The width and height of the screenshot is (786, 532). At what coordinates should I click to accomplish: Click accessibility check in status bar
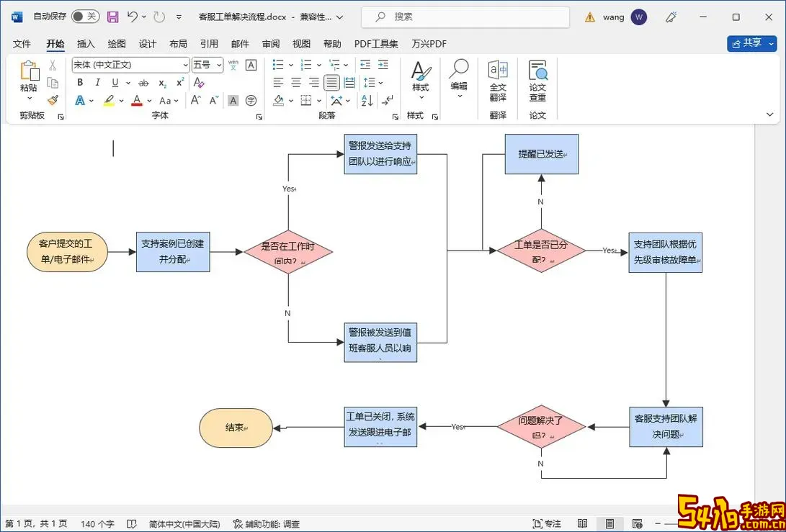click(267, 524)
